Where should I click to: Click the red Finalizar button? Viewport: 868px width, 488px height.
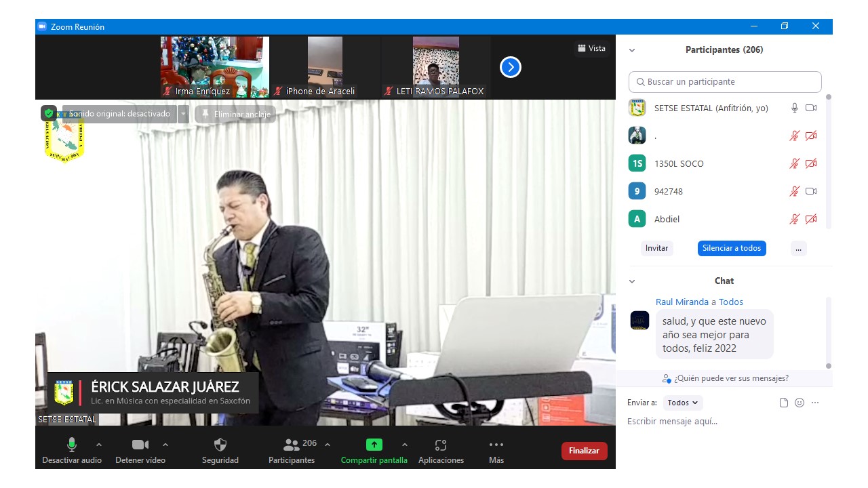tap(584, 451)
